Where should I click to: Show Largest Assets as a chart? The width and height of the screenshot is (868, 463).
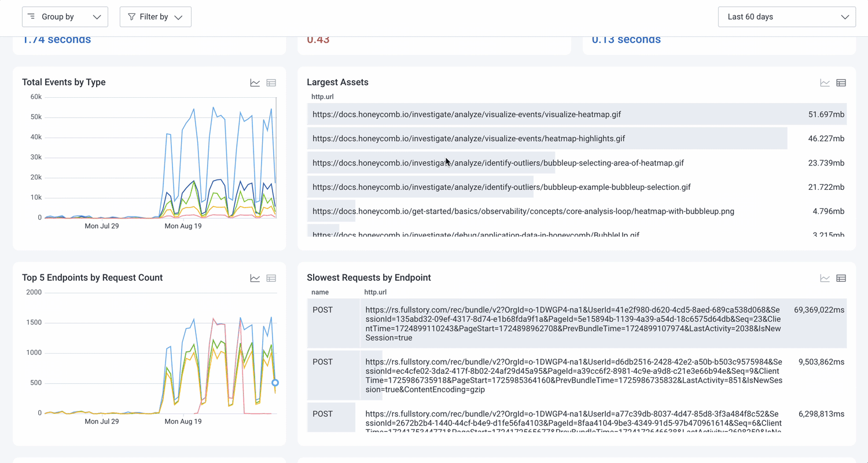coord(825,83)
